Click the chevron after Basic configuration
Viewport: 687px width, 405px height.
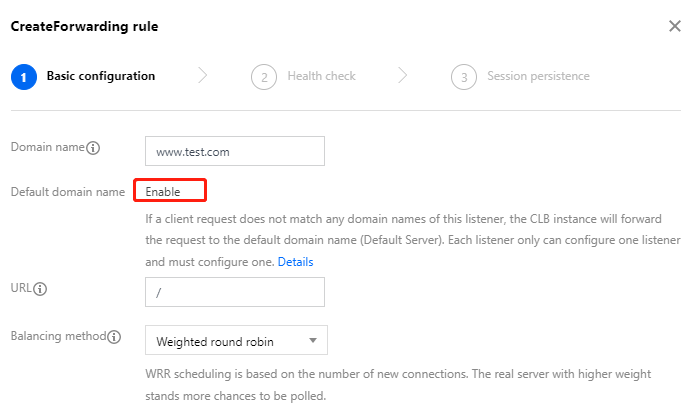pyautogui.click(x=203, y=75)
